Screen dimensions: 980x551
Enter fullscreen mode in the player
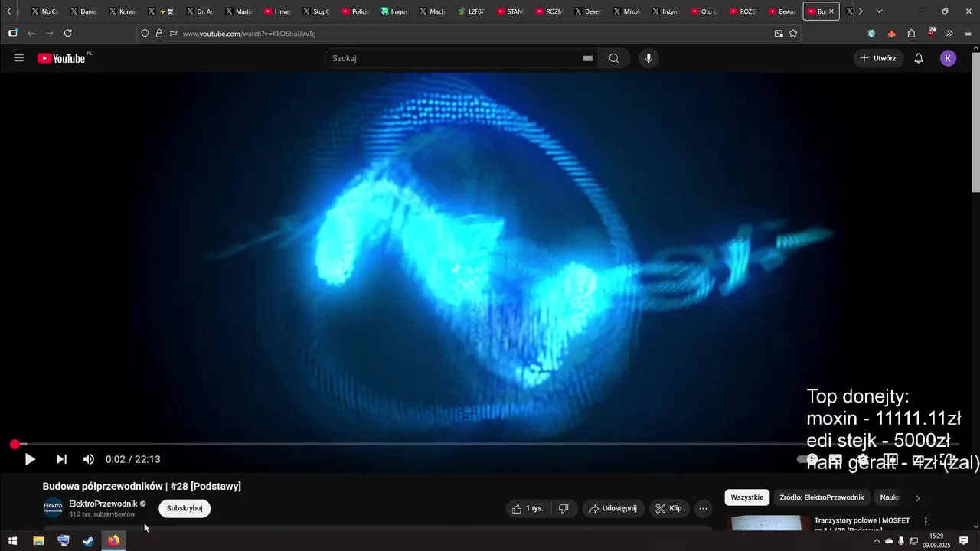(946, 459)
